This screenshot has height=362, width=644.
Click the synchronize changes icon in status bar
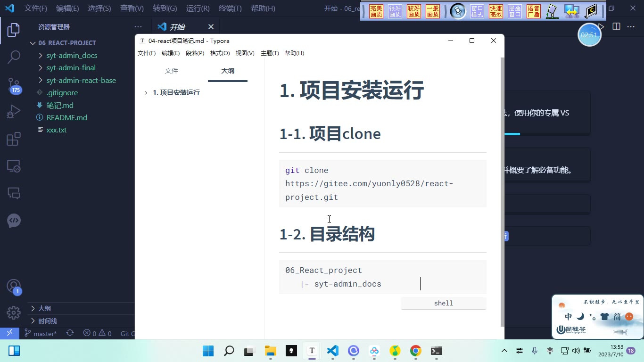pos(70,333)
